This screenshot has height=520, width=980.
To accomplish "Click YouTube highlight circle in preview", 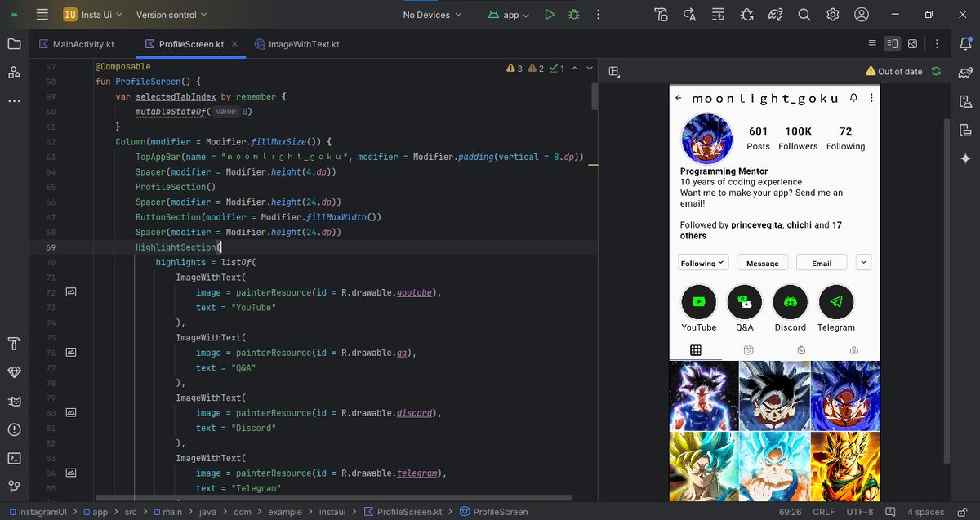I will tap(698, 302).
